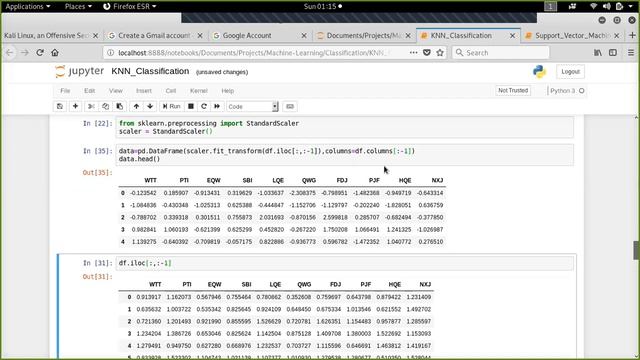Close the Google Account tab

304,36
